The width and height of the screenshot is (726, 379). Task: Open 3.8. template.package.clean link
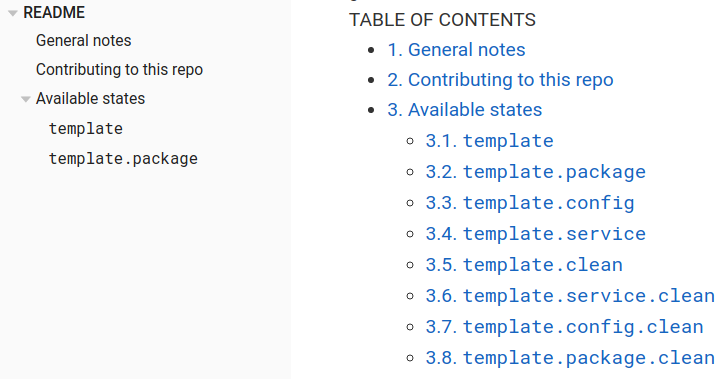point(570,358)
